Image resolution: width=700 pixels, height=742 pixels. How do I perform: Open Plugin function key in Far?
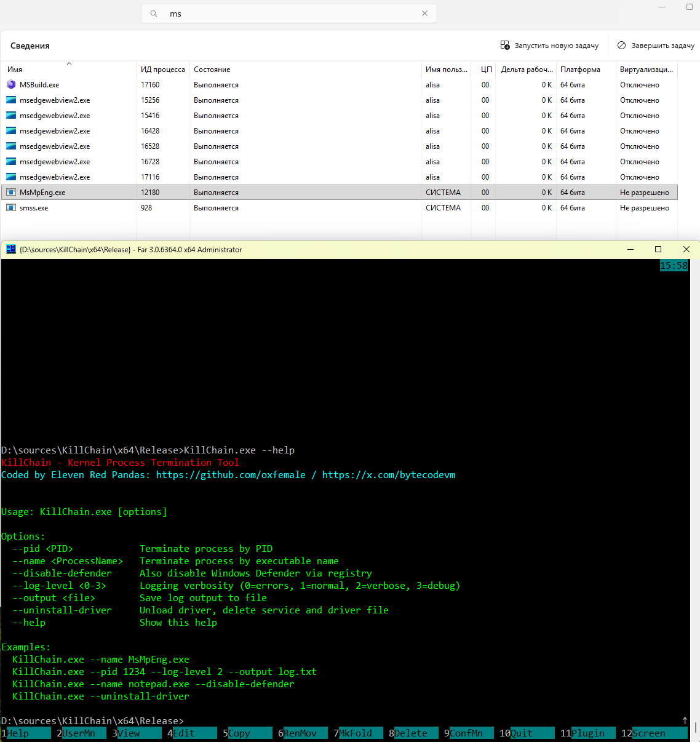(x=587, y=733)
